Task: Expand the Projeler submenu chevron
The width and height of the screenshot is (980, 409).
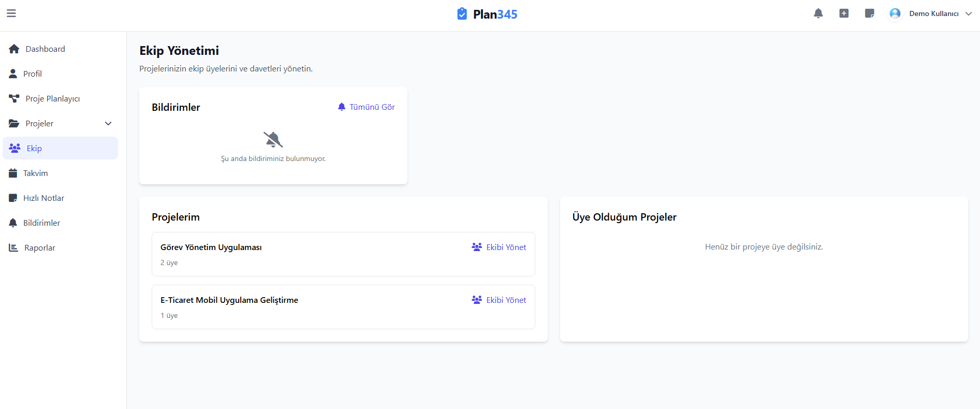Action: tap(108, 123)
